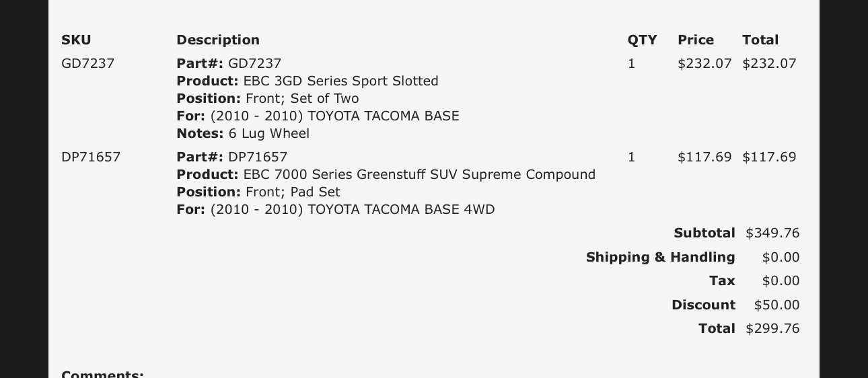The image size is (868, 378).
Task: Click the Price column header
Action: click(x=696, y=40)
